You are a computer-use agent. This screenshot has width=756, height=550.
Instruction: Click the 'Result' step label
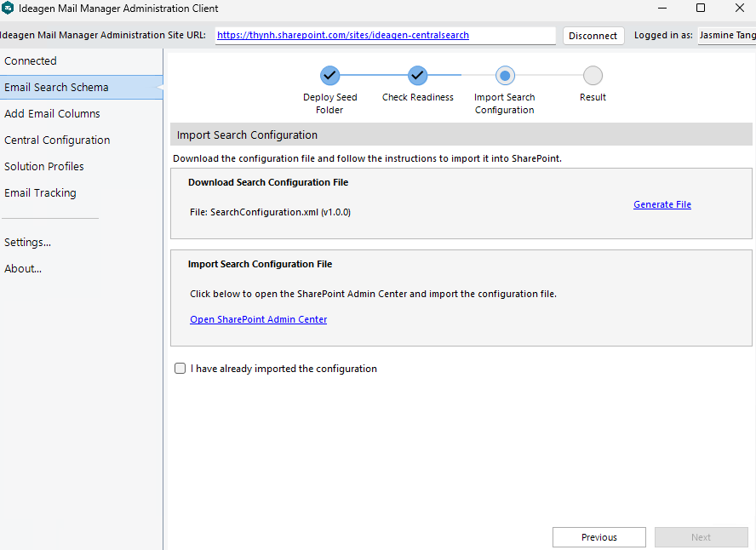click(x=593, y=97)
